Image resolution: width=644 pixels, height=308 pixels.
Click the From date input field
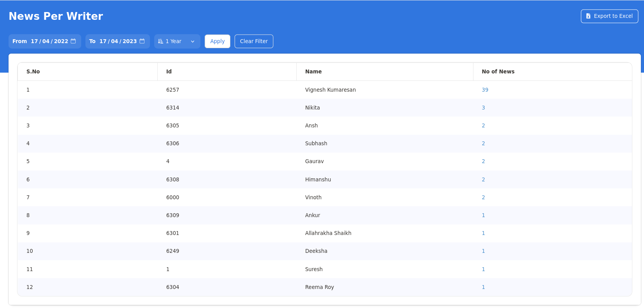49,41
